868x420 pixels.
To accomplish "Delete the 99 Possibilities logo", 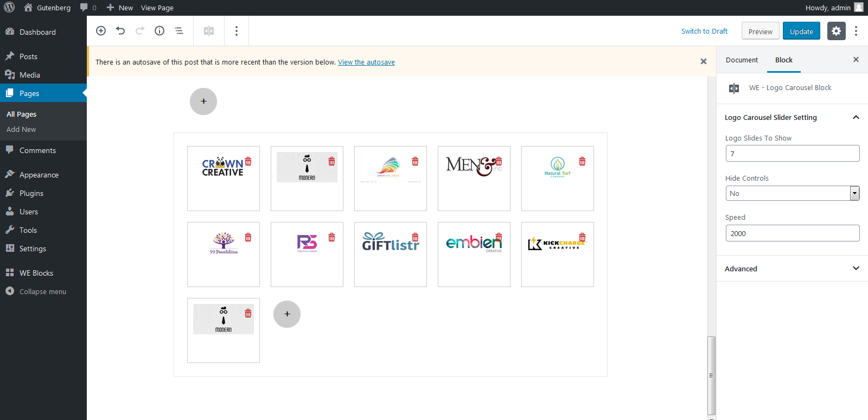I will 248,237.
